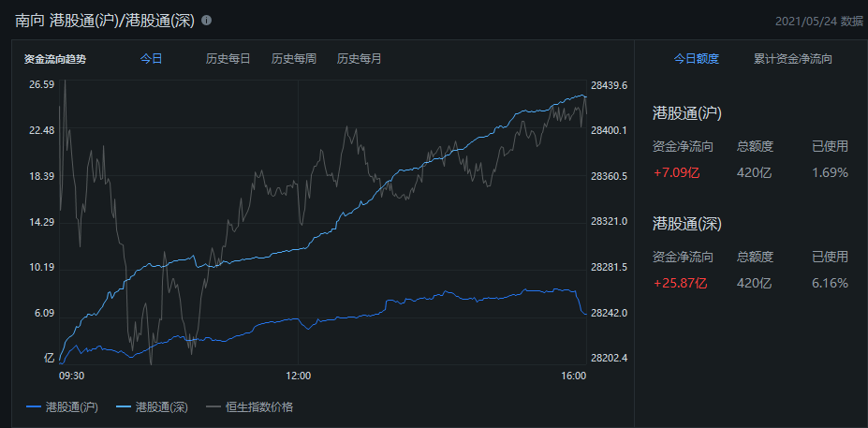Viewport: 868px width, 428px height.
Task: Click the +25.87亿 net inflow value
Action: point(681,283)
